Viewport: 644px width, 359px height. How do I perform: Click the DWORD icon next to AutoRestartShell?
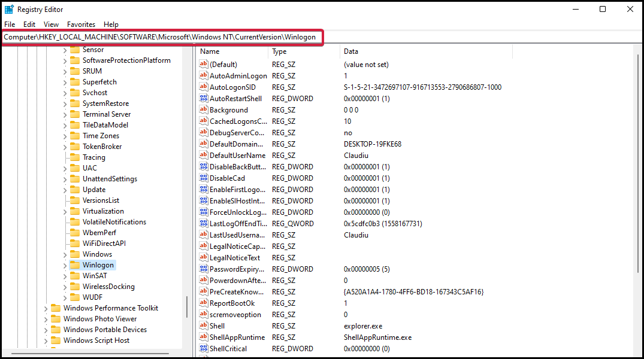(203, 99)
